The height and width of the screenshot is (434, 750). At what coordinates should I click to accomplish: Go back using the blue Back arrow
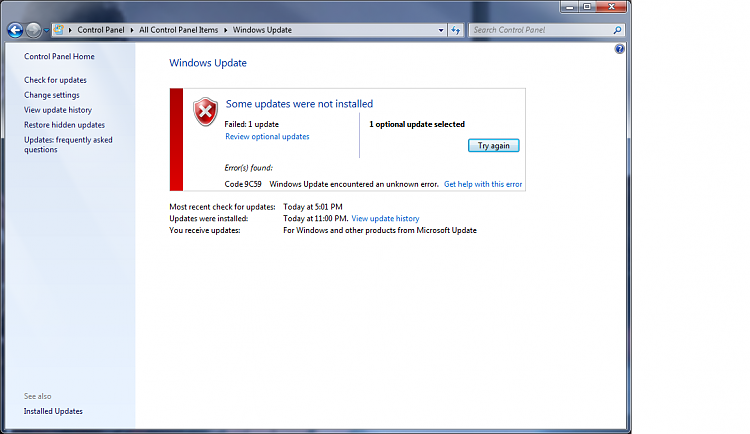pos(15,30)
